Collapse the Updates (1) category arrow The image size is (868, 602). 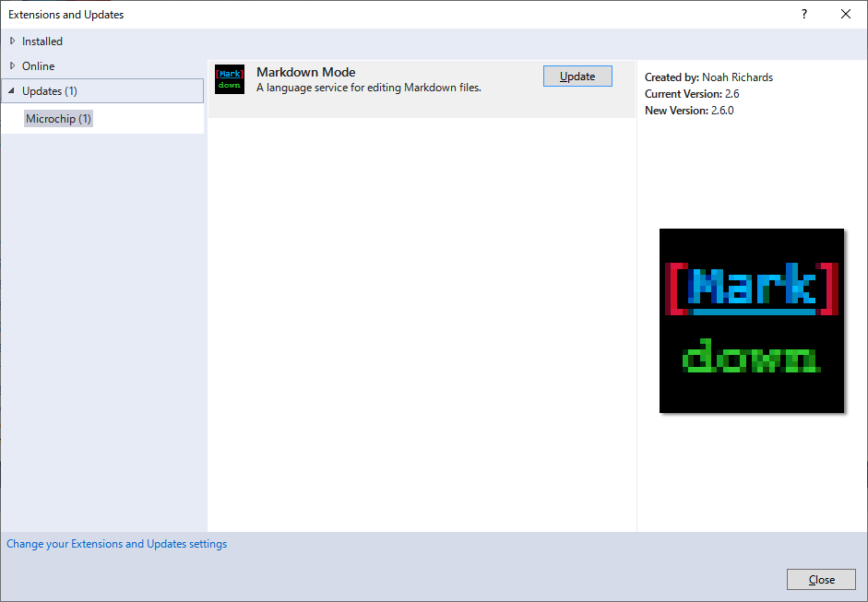tap(11, 90)
